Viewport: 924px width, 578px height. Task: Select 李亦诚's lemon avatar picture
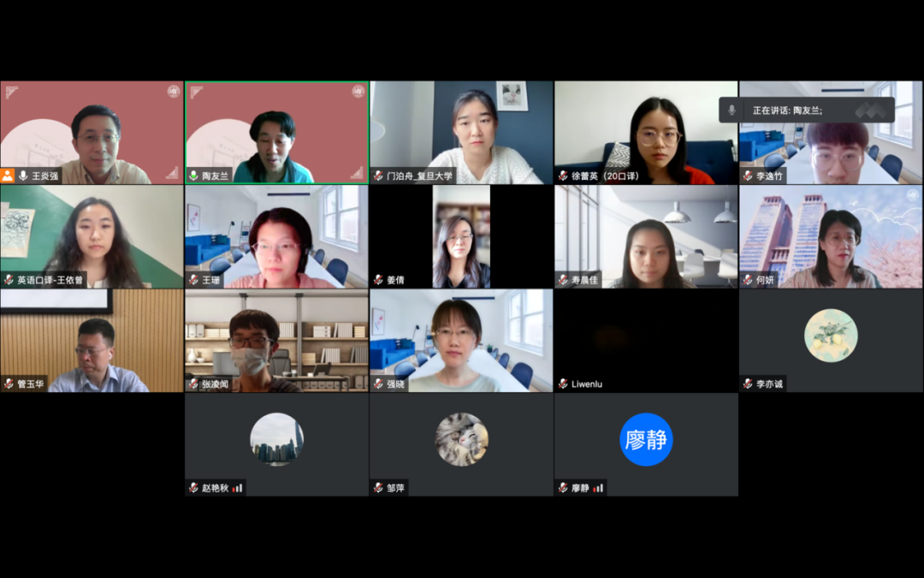pyautogui.click(x=831, y=336)
